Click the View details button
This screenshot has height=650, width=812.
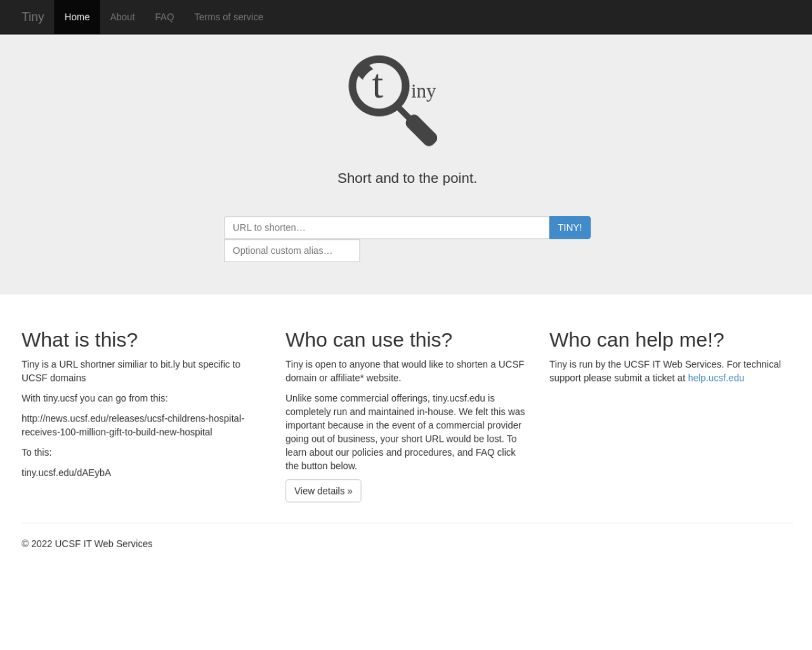point(324,491)
